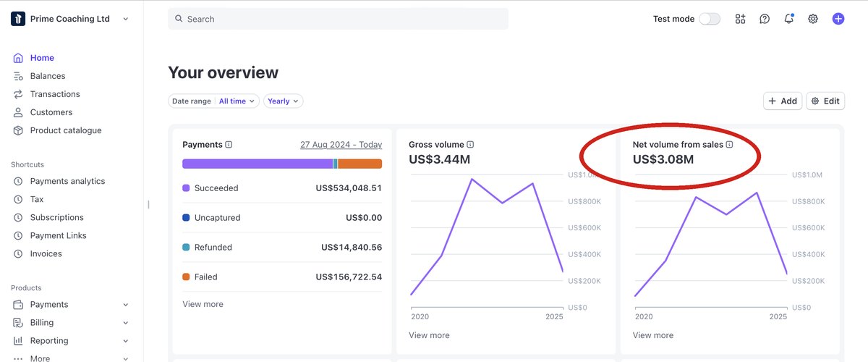Open Transactions page
The width and height of the screenshot is (868, 362).
(x=55, y=94)
